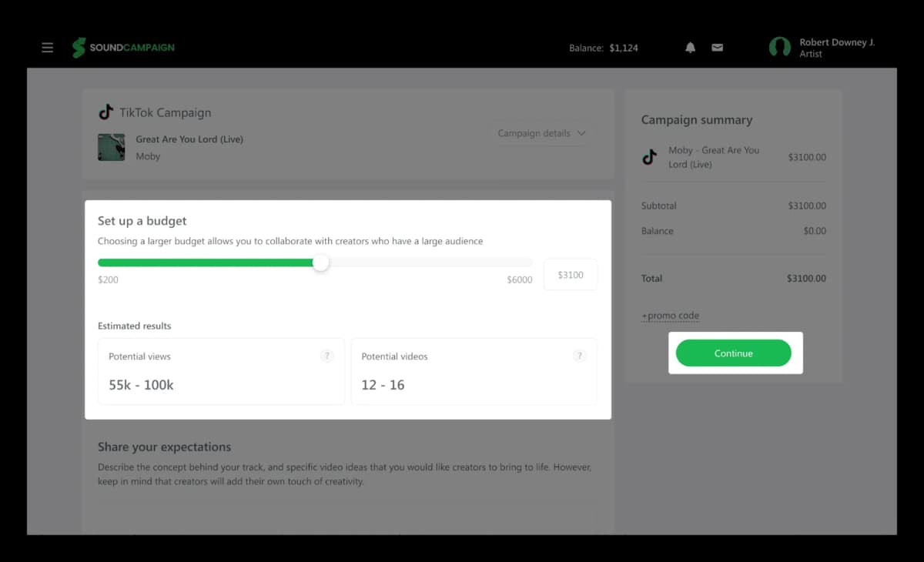Click the Campaign summary heading
Viewport: 924px width, 562px height.
click(697, 120)
